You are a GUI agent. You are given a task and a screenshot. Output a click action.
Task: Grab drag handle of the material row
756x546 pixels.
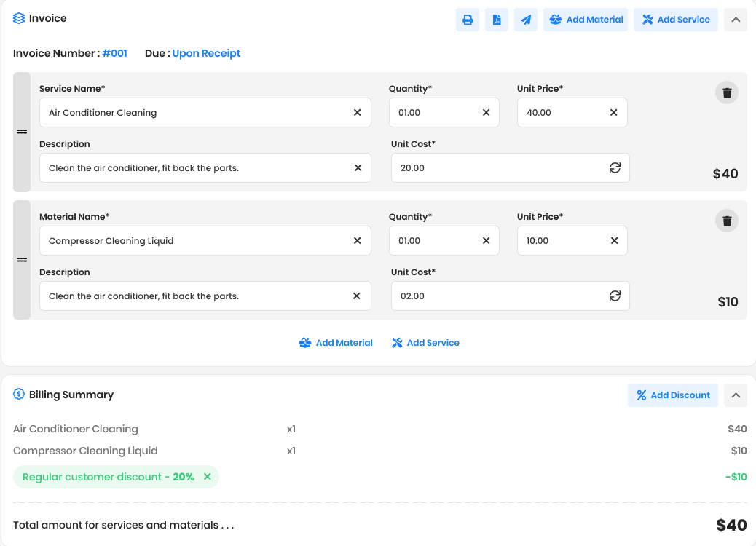22,260
